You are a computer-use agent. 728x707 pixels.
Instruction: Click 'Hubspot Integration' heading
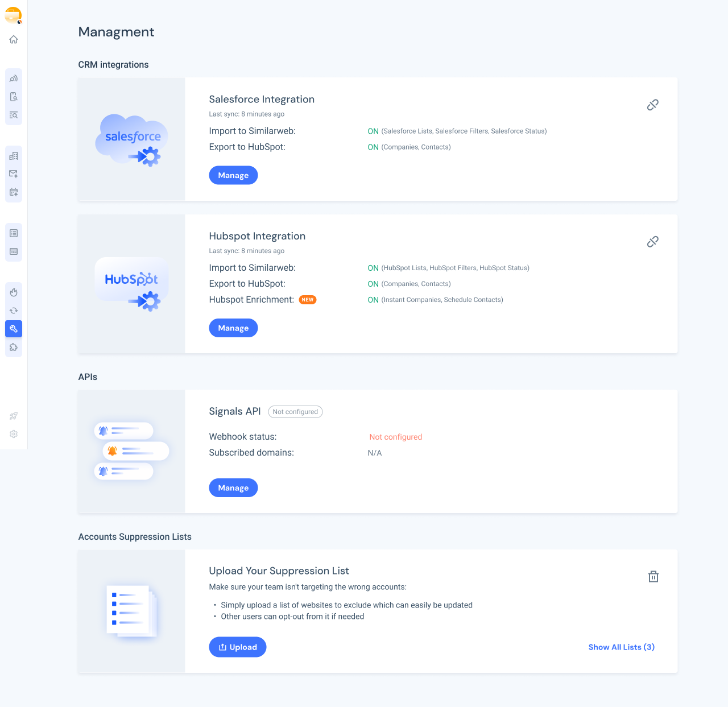point(257,236)
